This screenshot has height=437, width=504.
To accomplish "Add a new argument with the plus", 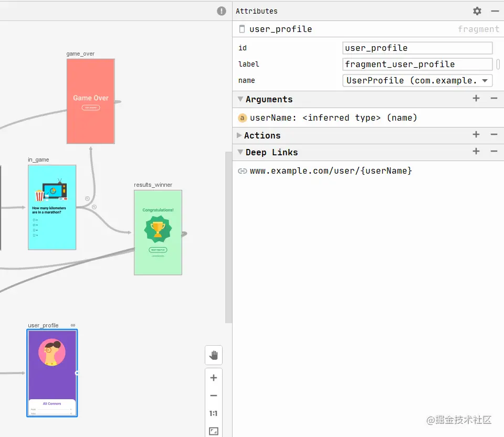I will (x=476, y=98).
